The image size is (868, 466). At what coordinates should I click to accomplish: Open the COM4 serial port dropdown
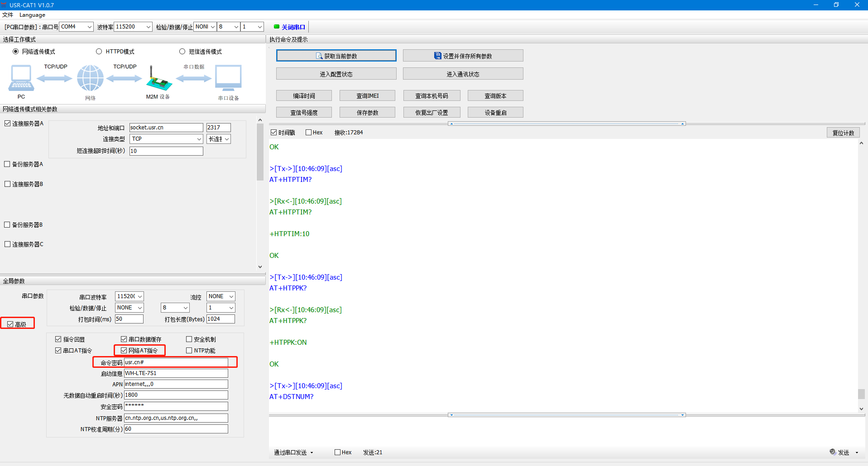76,27
